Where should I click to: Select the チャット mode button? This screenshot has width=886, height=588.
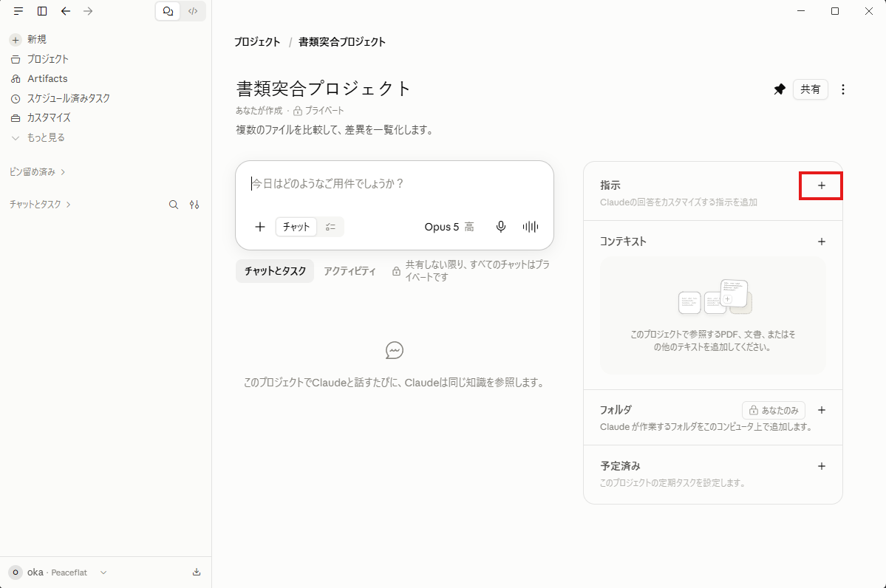[296, 227]
